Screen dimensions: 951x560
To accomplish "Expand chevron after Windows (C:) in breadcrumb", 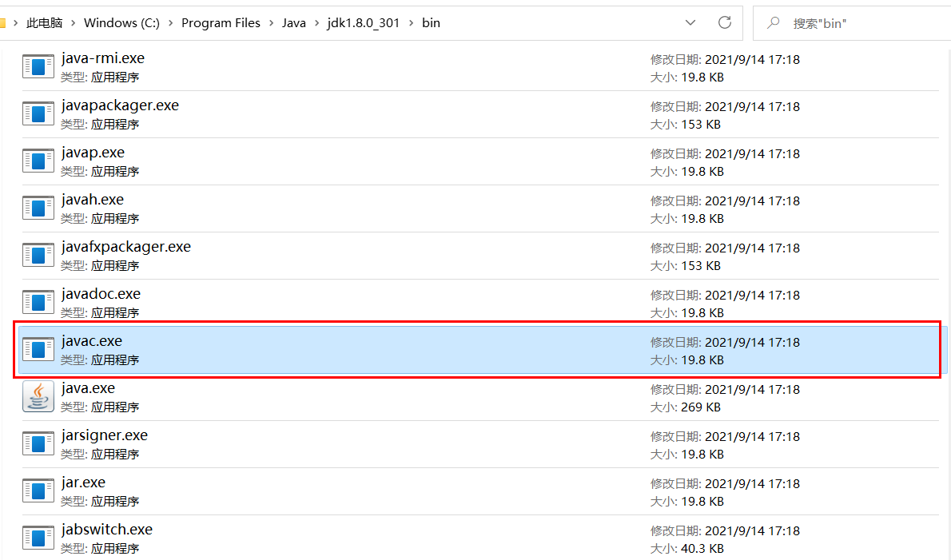I will coord(170,23).
